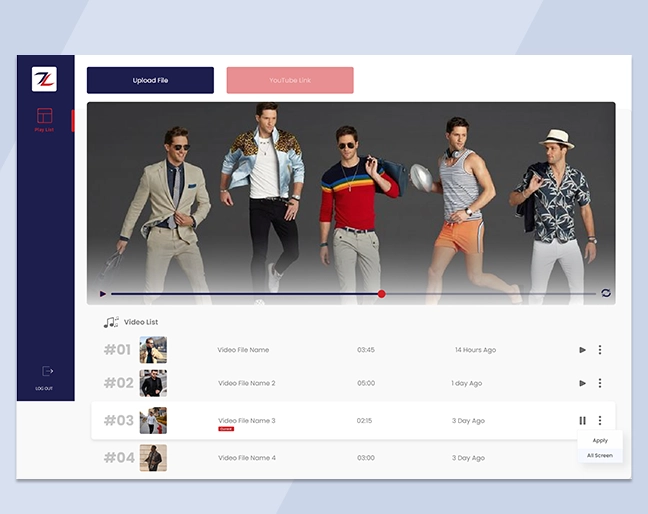Open the thumbnail for video #04
The image size is (648, 514).
[153, 458]
